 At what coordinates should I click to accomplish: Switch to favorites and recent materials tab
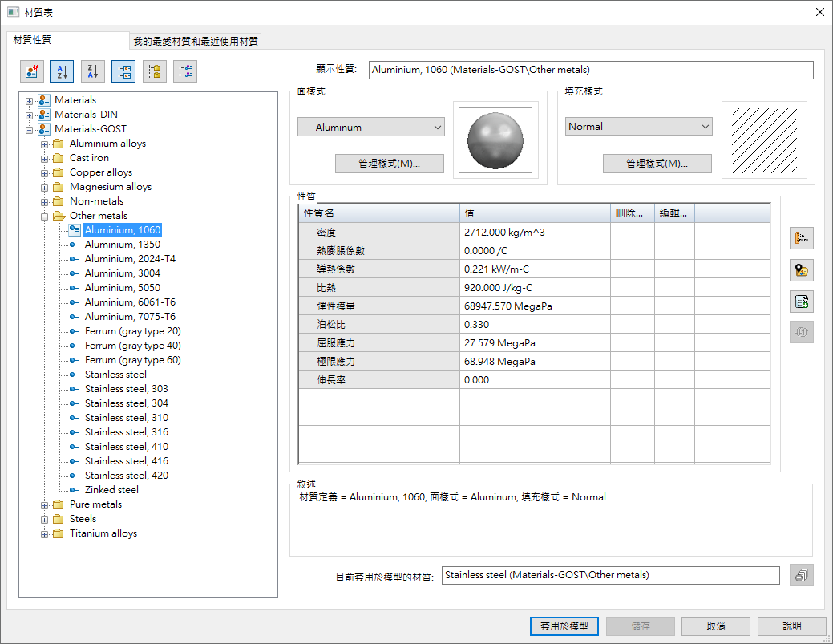[x=196, y=41]
